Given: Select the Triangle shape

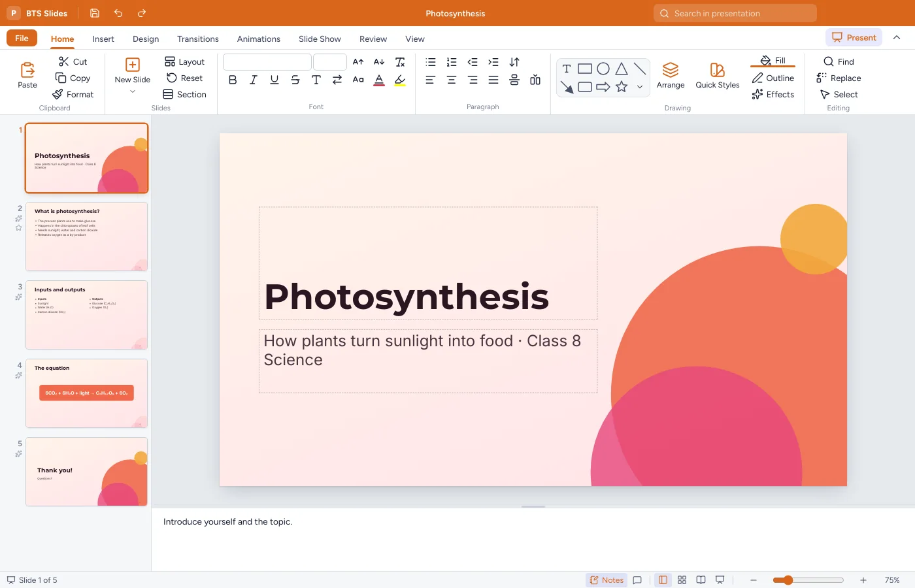Looking at the screenshot, I should pos(622,69).
